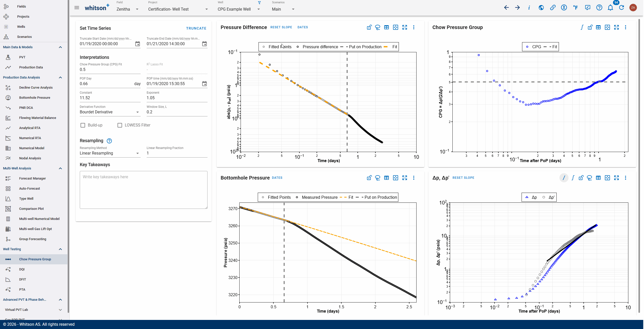Click the download icon in top bar
644x329 pixels.
[564, 8]
